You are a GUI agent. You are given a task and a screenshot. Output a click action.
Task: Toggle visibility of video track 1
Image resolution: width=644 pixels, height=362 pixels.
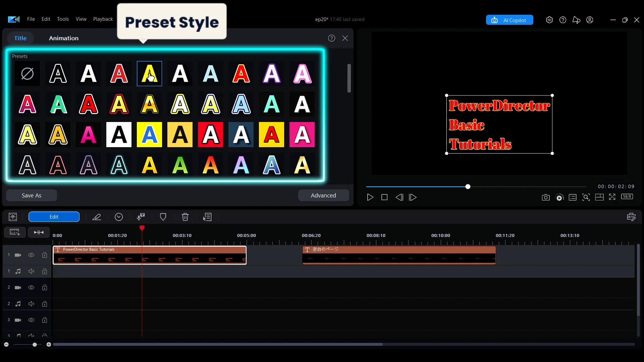pyautogui.click(x=31, y=255)
